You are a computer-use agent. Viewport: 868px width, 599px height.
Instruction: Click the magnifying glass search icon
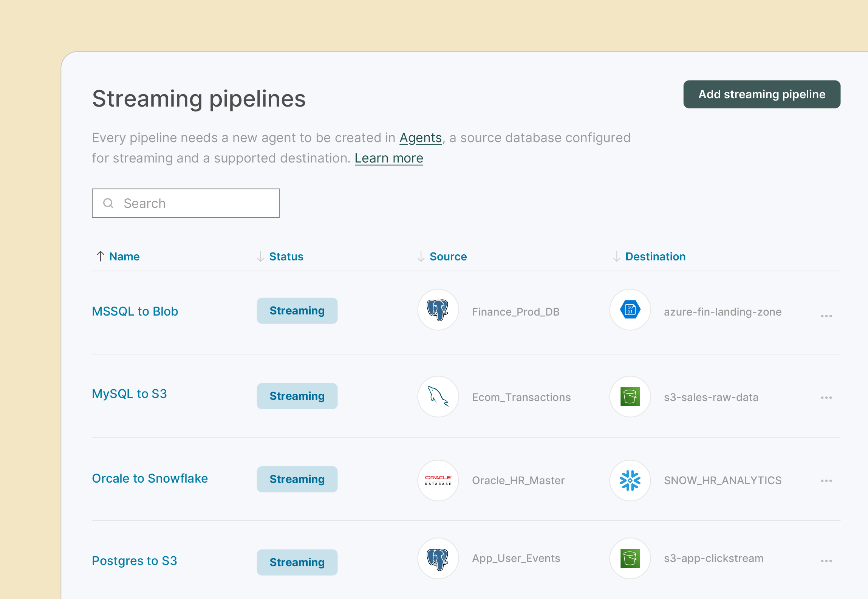109,203
